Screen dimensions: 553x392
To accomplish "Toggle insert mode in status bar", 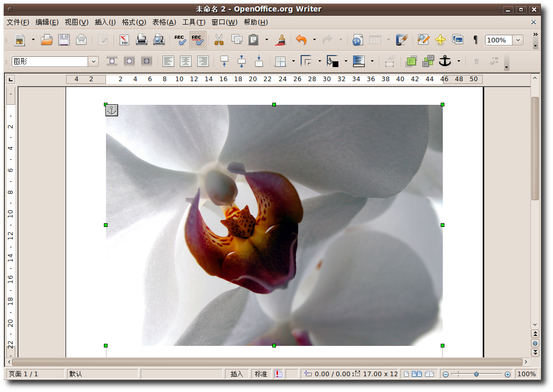I will pyautogui.click(x=237, y=374).
